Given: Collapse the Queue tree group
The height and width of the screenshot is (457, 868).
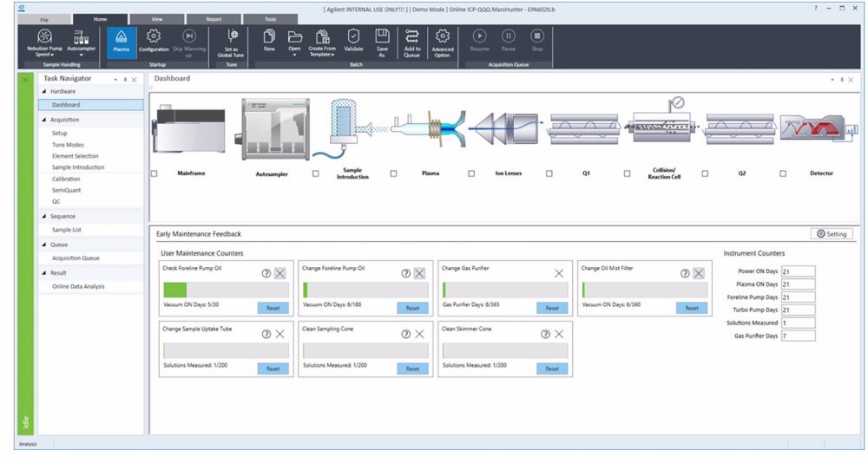Looking at the screenshot, I should [44, 245].
